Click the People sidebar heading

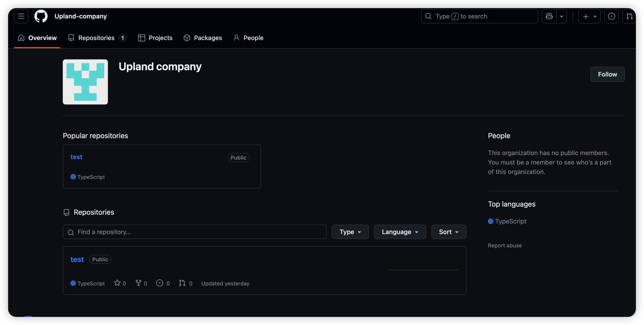[499, 136]
